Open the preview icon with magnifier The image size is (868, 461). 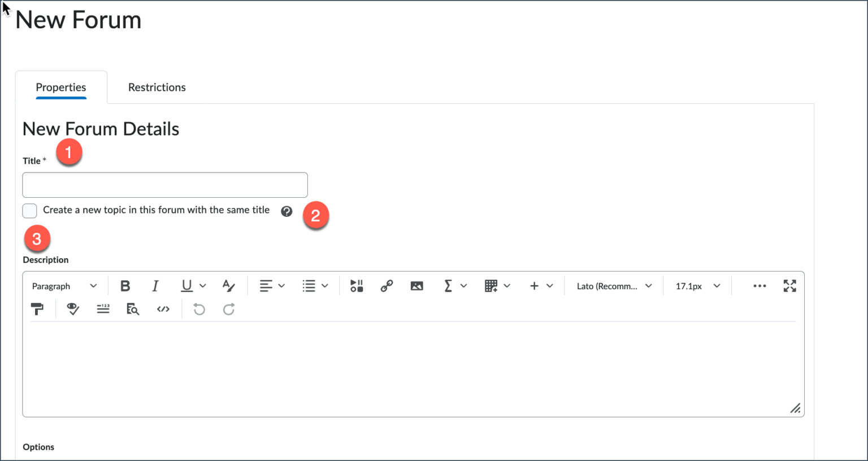pyautogui.click(x=133, y=309)
